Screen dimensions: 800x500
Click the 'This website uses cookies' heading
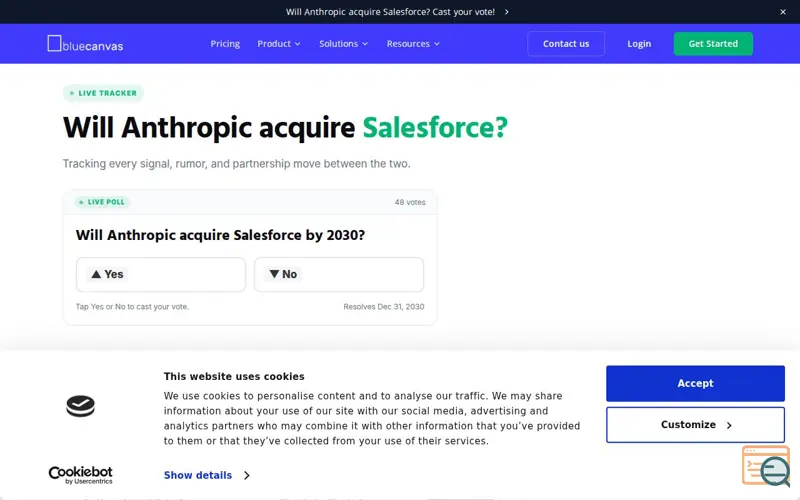[234, 377]
